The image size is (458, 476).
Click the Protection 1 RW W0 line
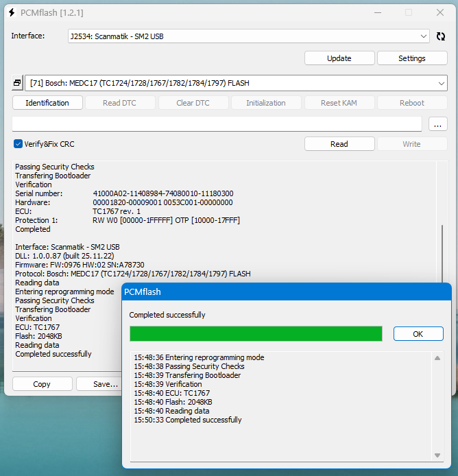(x=128, y=220)
